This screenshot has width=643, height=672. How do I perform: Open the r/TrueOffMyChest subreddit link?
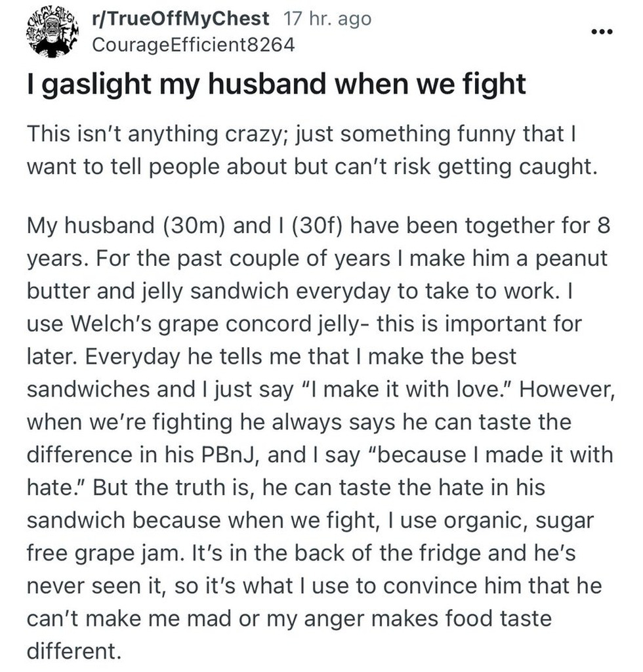coord(180,19)
